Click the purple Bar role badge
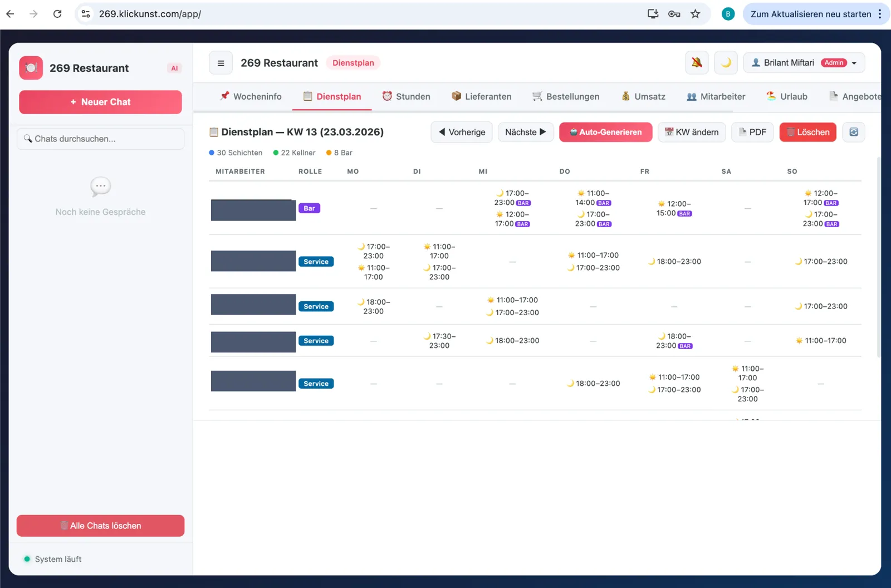891x588 pixels. click(309, 208)
